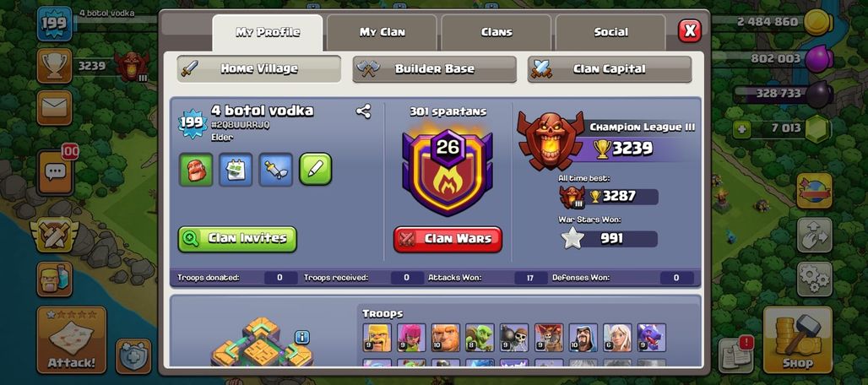Select the sword and feather label icon

(x=275, y=169)
